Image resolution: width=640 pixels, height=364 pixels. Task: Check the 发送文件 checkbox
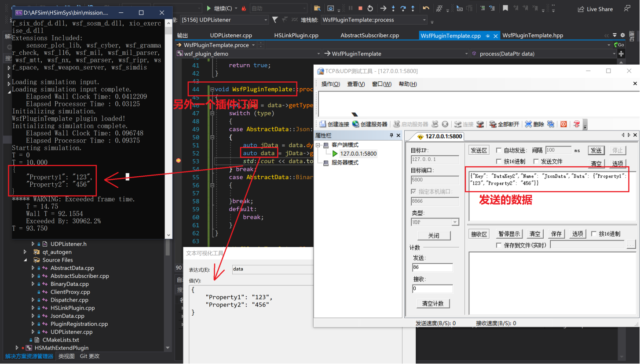[536, 161]
